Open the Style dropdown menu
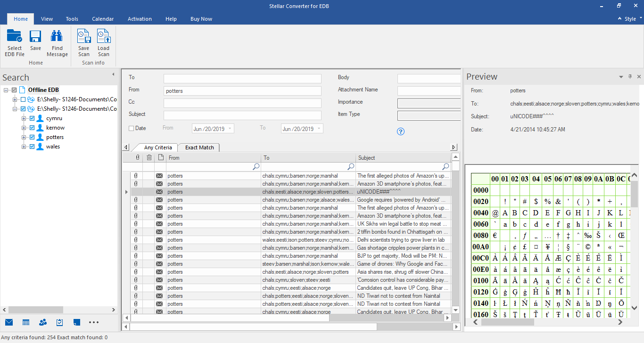 point(630,19)
